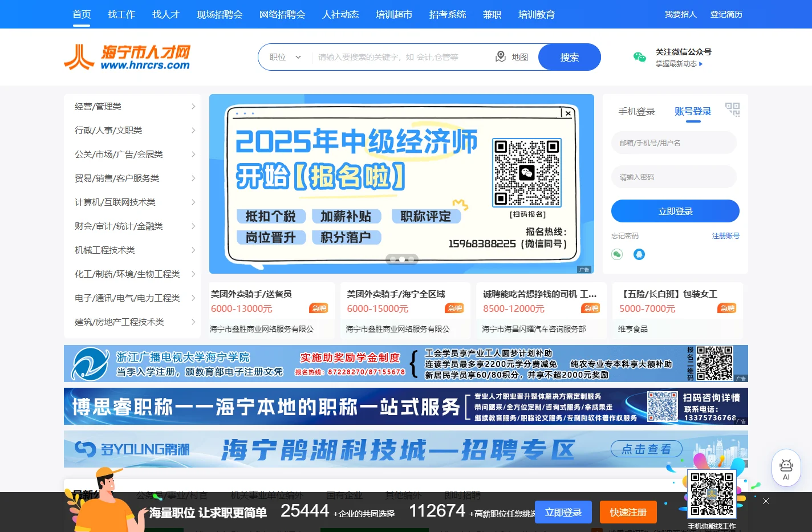Viewport: 812px width, 532px height.
Task: Click the 急聘 badge on 包装女工 job
Action: point(728,308)
